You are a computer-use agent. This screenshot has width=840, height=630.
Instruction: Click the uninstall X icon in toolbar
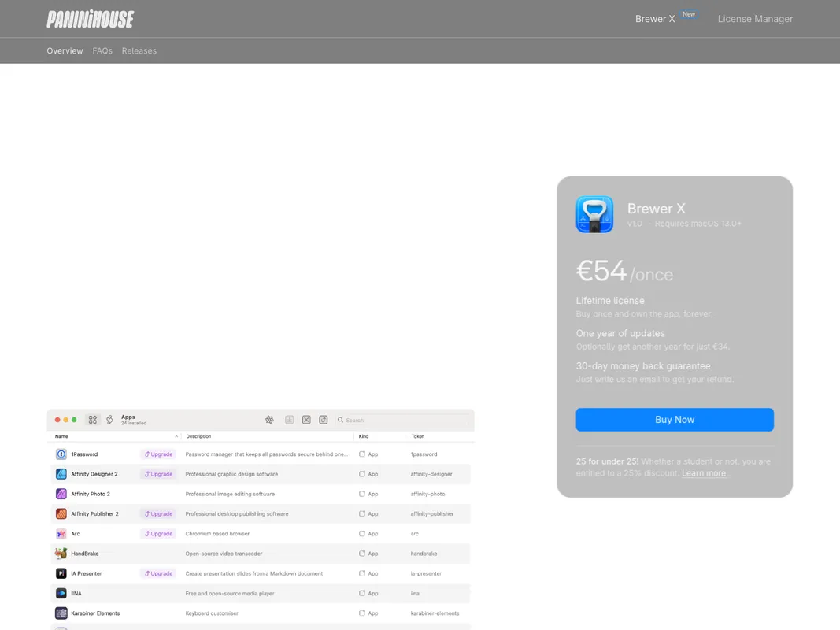306,420
